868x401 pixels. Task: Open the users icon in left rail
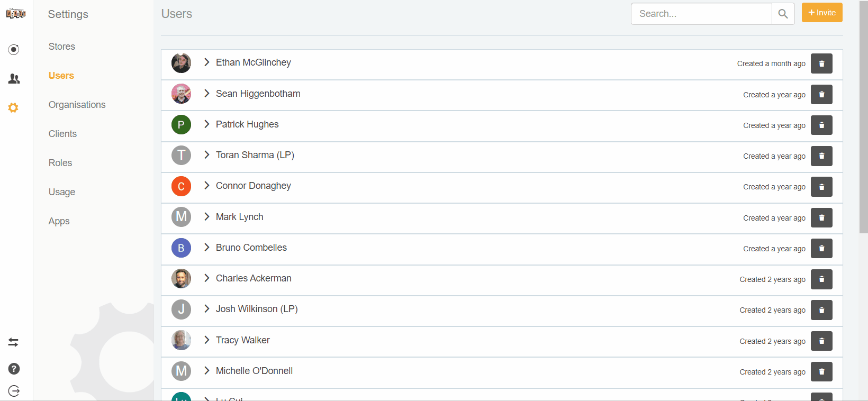[14, 79]
